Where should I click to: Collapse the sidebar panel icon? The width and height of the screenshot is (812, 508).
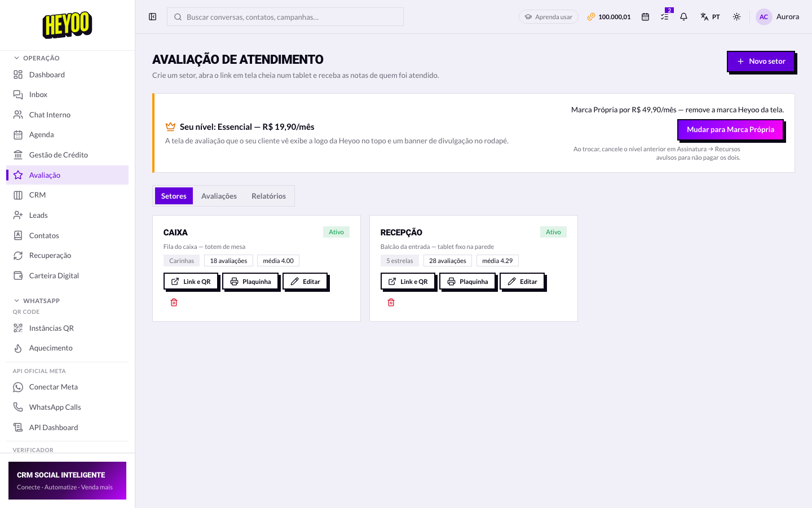click(x=152, y=17)
